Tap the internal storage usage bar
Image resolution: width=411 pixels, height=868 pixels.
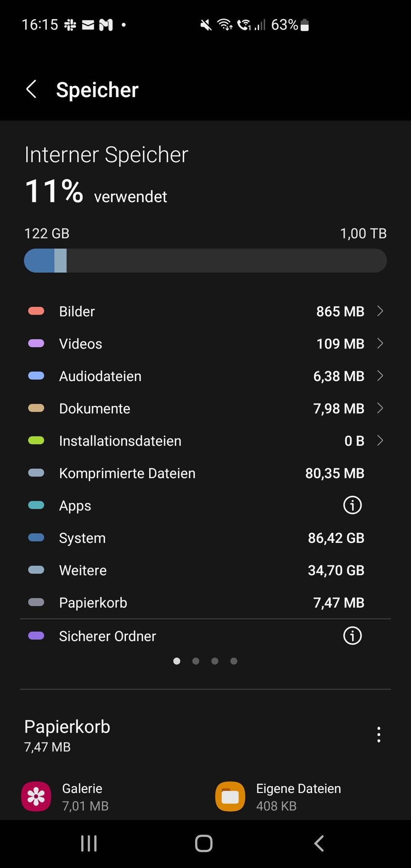pos(205,260)
